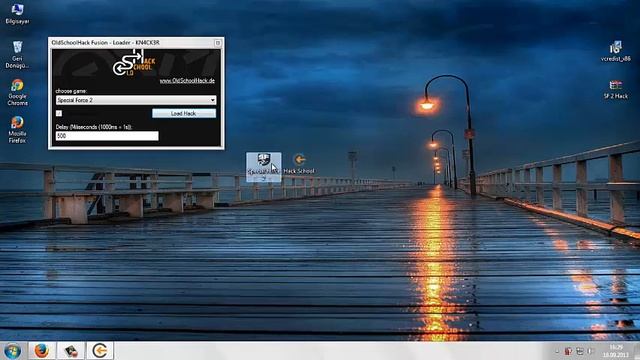Open the Bilgisayar desktop icon
This screenshot has width=640, height=360.
point(17,13)
